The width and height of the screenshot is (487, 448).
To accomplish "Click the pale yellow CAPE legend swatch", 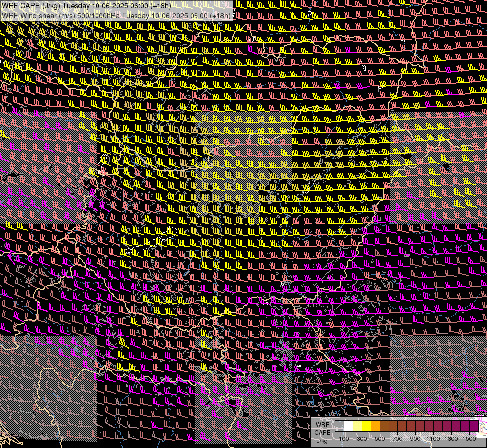I will (358, 426).
